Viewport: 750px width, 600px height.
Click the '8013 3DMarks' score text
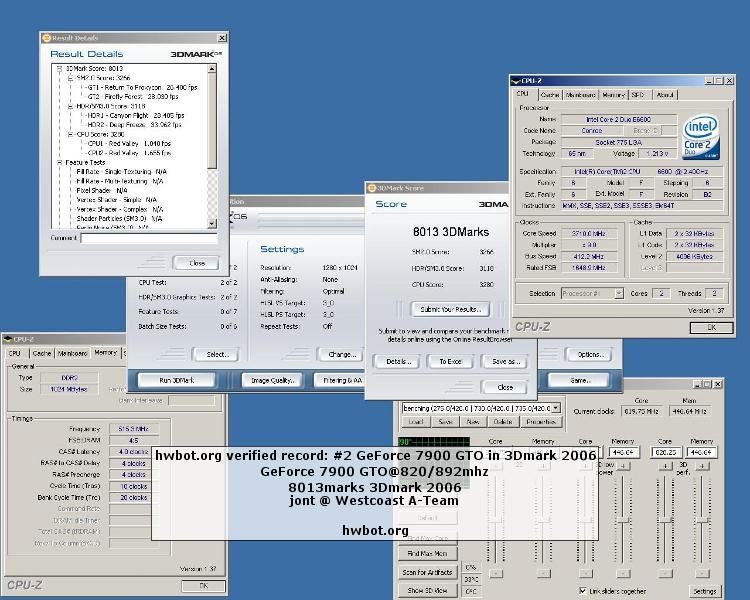[451, 232]
